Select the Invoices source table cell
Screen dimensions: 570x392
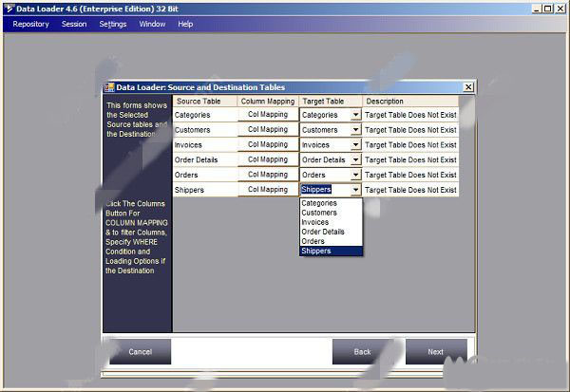[205, 144]
